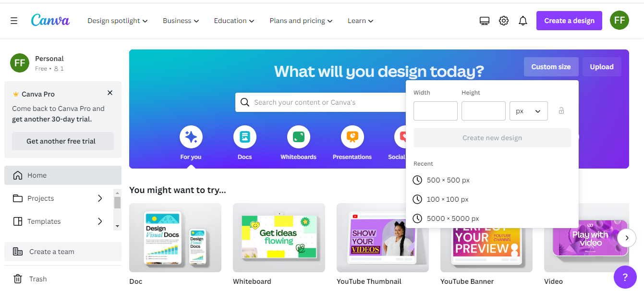This screenshot has height=291, width=644.
Task: Select the Whiteboards category icon
Action: [299, 137]
